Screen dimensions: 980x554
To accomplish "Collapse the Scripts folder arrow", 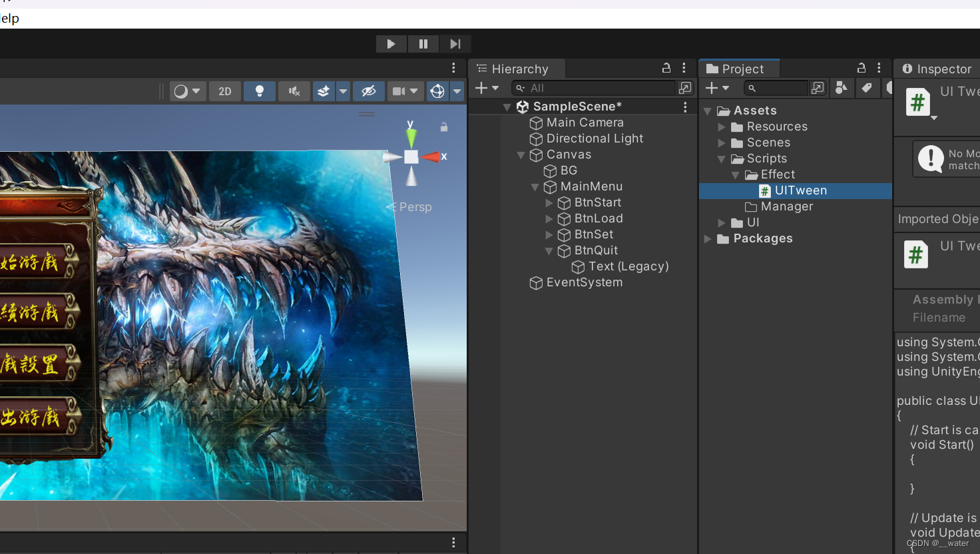I will 722,159.
